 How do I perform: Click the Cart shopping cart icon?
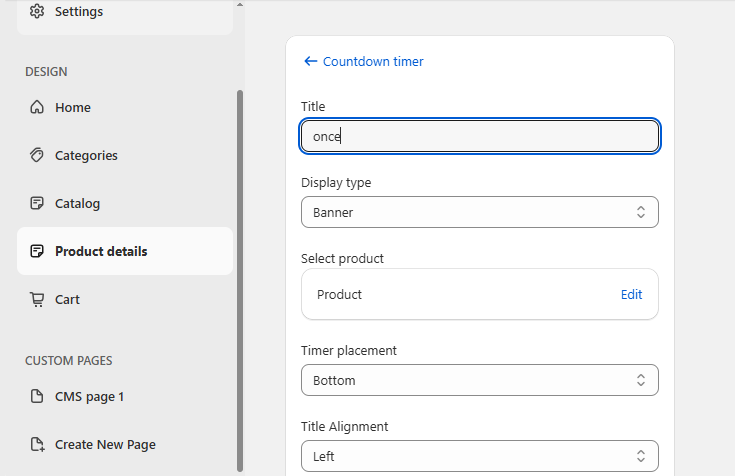37,299
